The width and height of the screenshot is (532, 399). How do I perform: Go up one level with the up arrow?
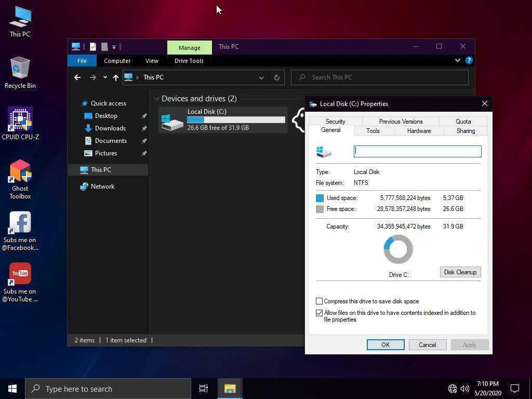(116, 78)
